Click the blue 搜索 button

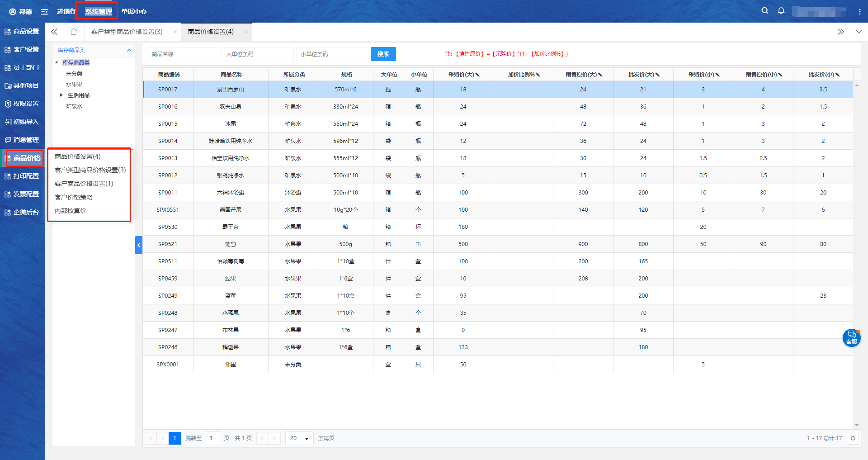click(x=383, y=54)
